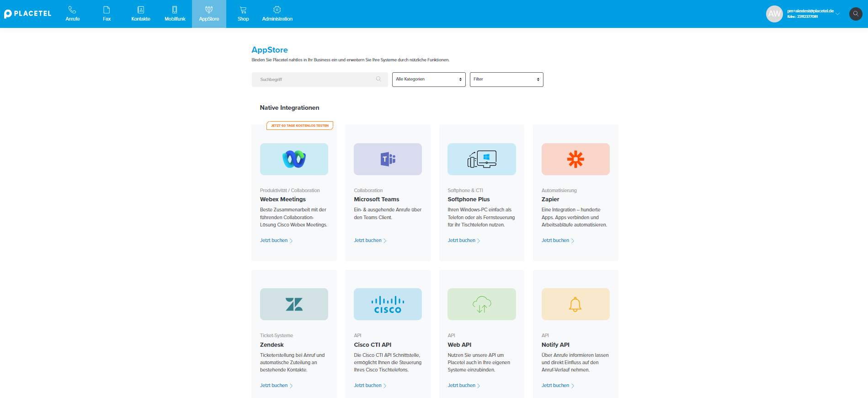Click Jetzt buchen under Softphone Plus

pos(464,241)
